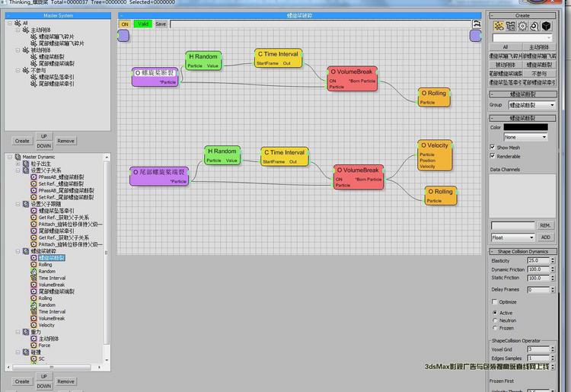Expand the 粒子出生 tree node
Viewport: 571px width, 392px height.
(18, 164)
